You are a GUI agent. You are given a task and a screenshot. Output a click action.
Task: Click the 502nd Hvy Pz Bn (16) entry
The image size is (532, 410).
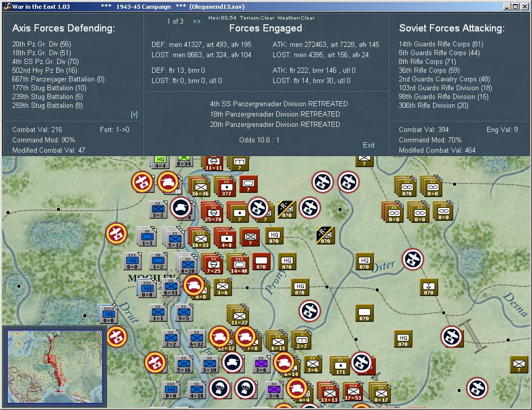click(44, 71)
